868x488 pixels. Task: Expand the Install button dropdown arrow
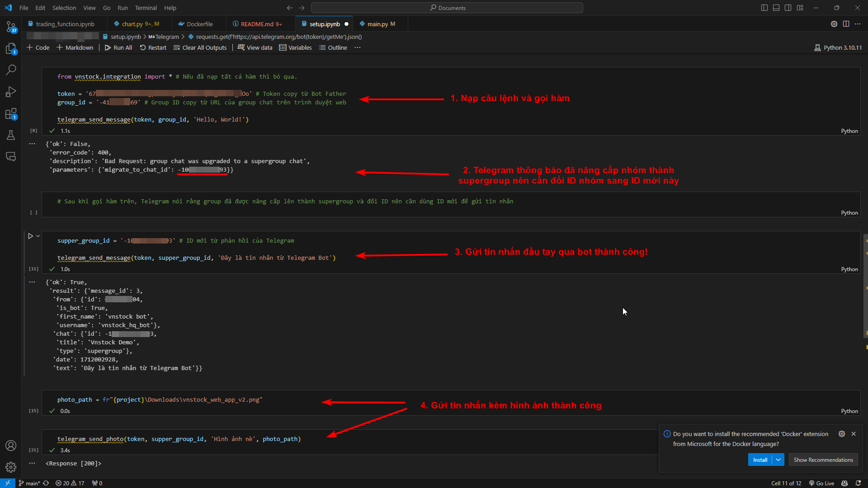click(x=778, y=460)
